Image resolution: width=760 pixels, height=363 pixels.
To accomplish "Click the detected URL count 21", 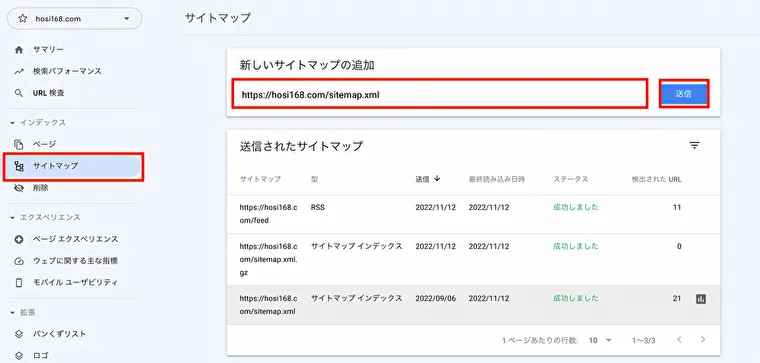I will (677, 298).
